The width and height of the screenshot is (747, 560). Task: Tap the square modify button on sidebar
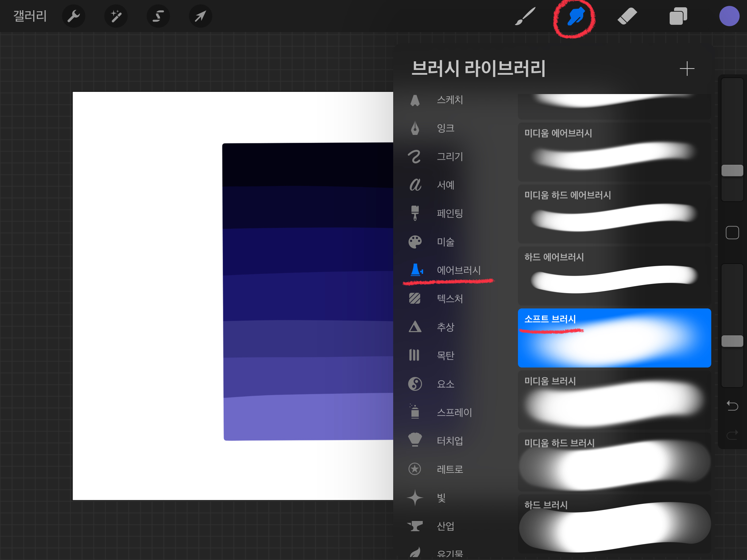(732, 233)
